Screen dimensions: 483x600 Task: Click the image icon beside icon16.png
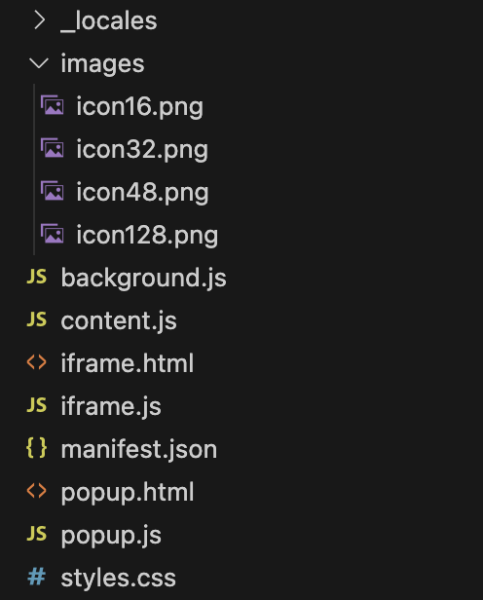point(52,105)
